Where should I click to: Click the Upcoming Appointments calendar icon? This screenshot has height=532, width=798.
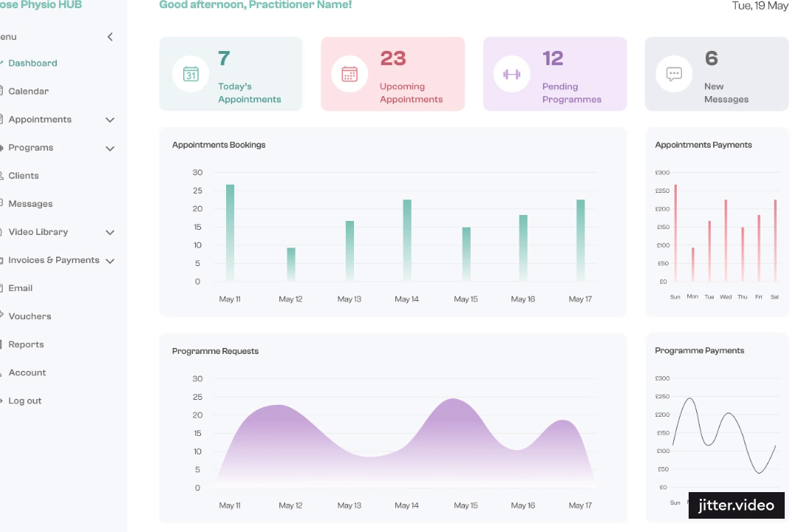(x=349, y=73)
